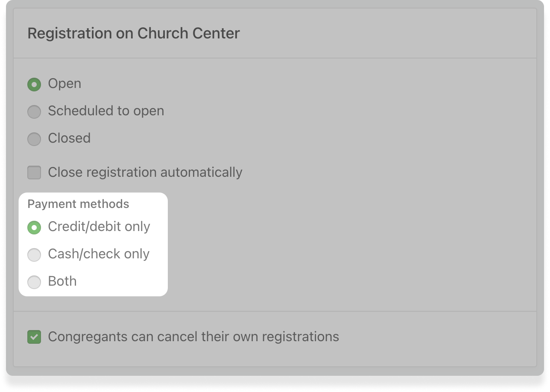The width and height of the screenshot is (550, 392).
Task: Click the white checkmark icon near the bottom
Action: point(34,337)
